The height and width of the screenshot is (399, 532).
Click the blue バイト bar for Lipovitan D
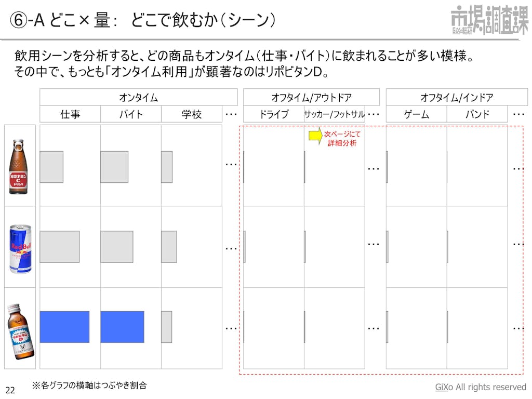(122, 327)
